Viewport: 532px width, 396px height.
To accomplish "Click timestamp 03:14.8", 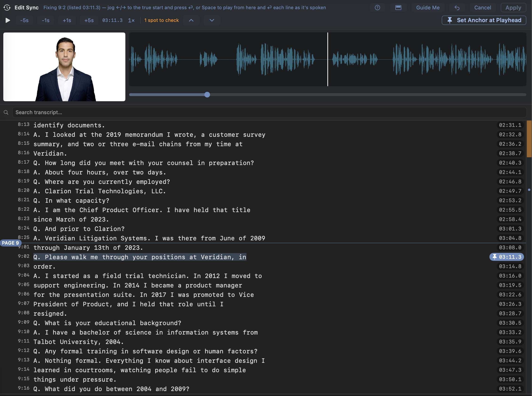I will pyautogui.click(x=510, y=267).
